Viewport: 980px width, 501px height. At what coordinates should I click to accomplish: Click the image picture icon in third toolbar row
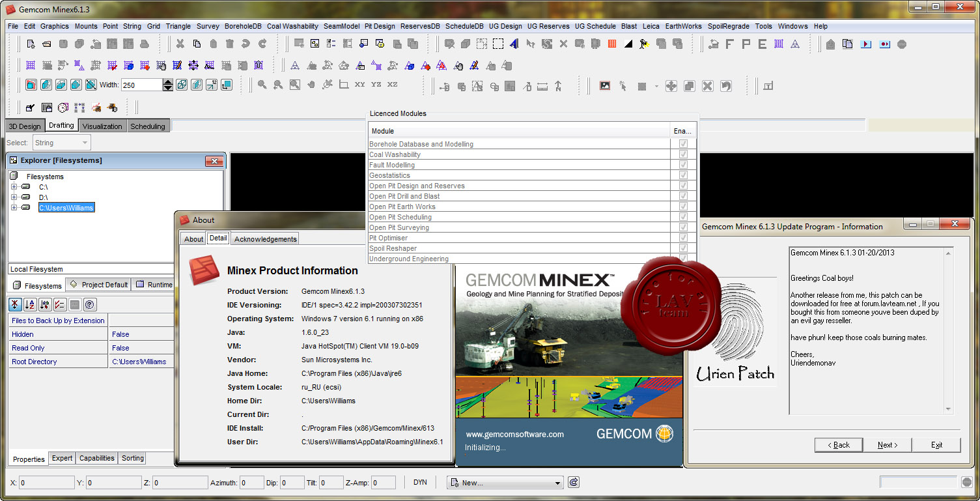(x=605, y=86)
